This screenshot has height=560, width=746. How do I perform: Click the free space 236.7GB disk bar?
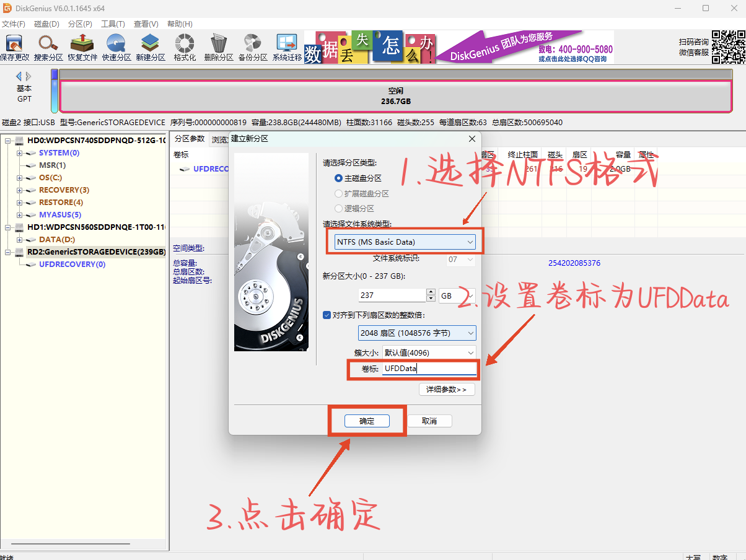pos(395,96)
